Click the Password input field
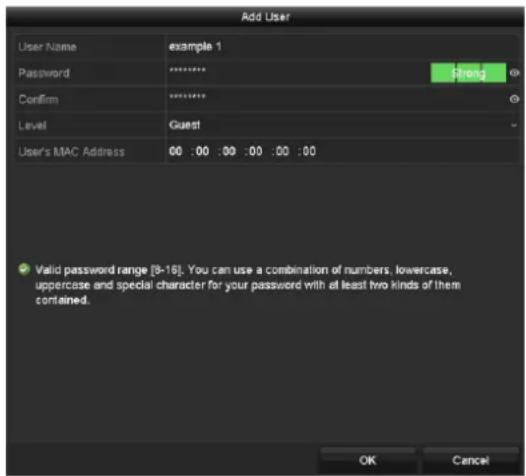 click(x=298, y=73)
